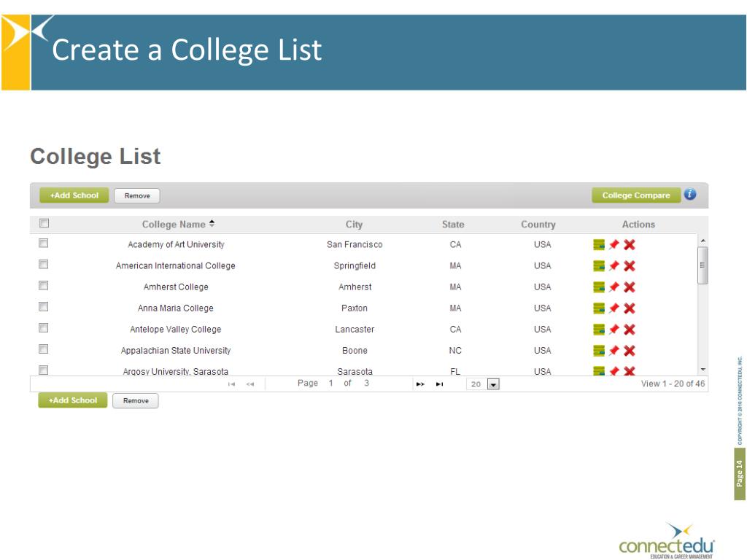
Task: Pin Antelope Valley College row
Action: coord(614,330)
